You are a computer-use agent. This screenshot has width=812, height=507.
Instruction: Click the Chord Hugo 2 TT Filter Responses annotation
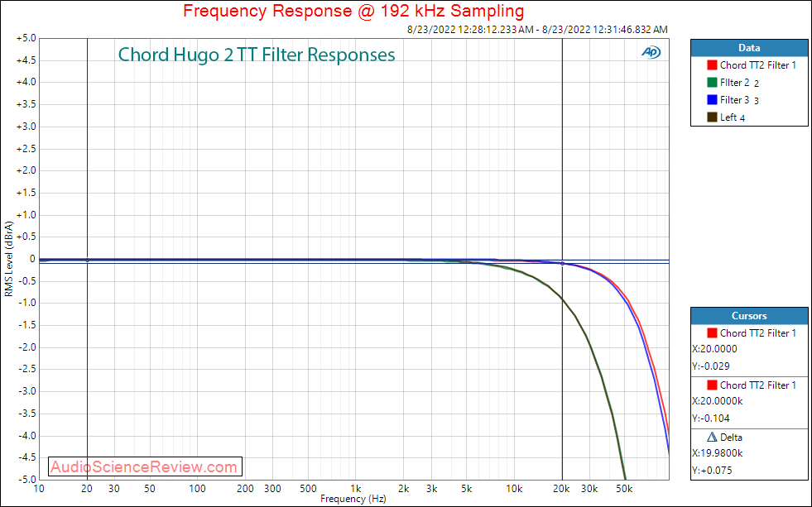pyautogui.click(x=257, y=55)
